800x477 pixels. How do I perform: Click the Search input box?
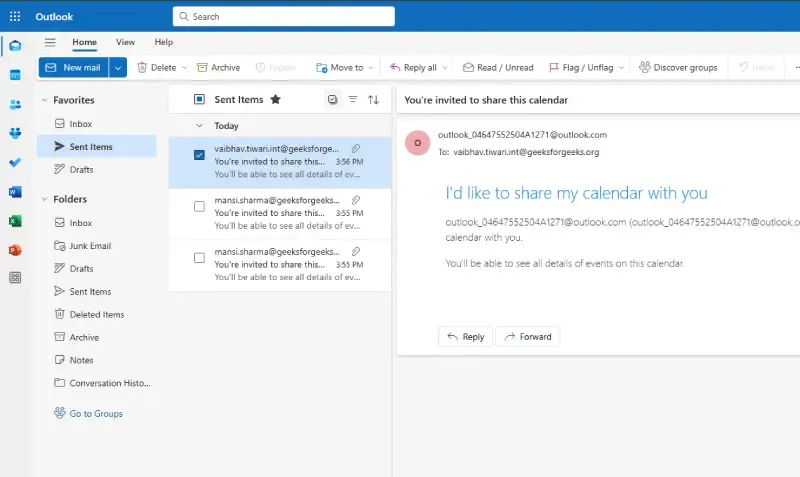[284, 16]
